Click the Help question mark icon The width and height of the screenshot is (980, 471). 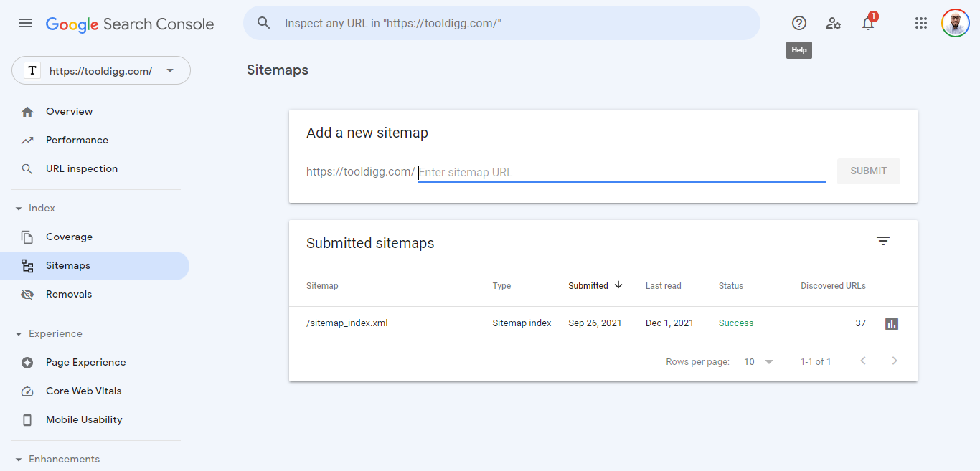pyautogui.click(x=799, y=24)
